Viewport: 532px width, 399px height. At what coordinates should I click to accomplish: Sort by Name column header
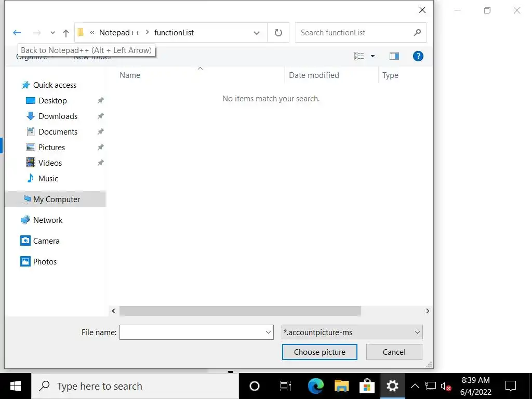click(129, 75)
